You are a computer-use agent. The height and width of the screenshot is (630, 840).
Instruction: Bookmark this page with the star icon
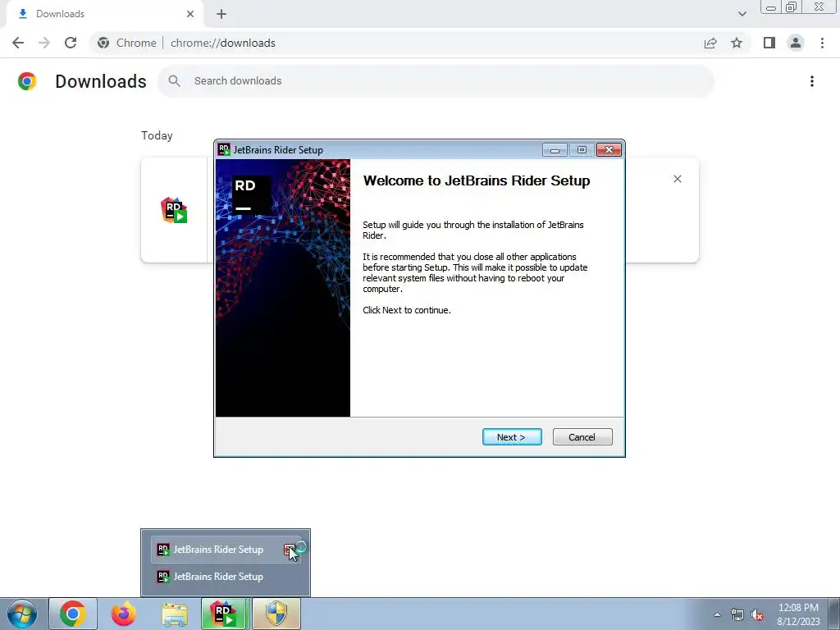pyautogui.click(x=737, y=43)
